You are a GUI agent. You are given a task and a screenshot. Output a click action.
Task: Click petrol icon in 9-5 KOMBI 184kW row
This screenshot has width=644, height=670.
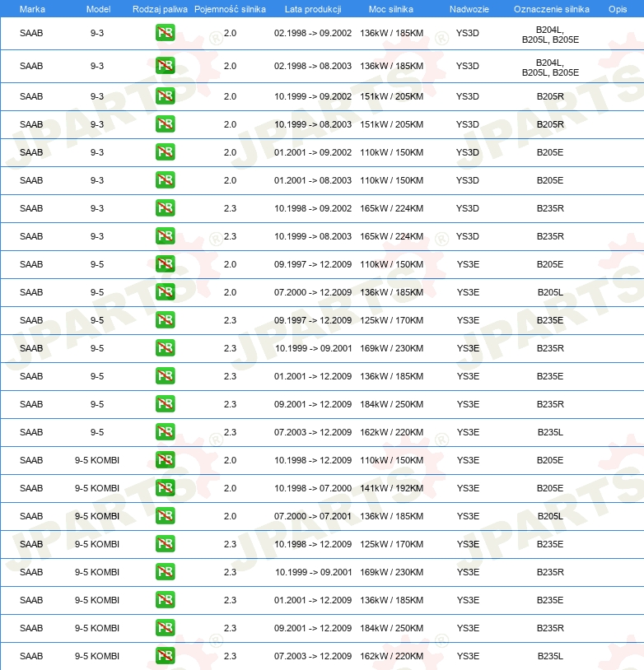coord(165,628)
